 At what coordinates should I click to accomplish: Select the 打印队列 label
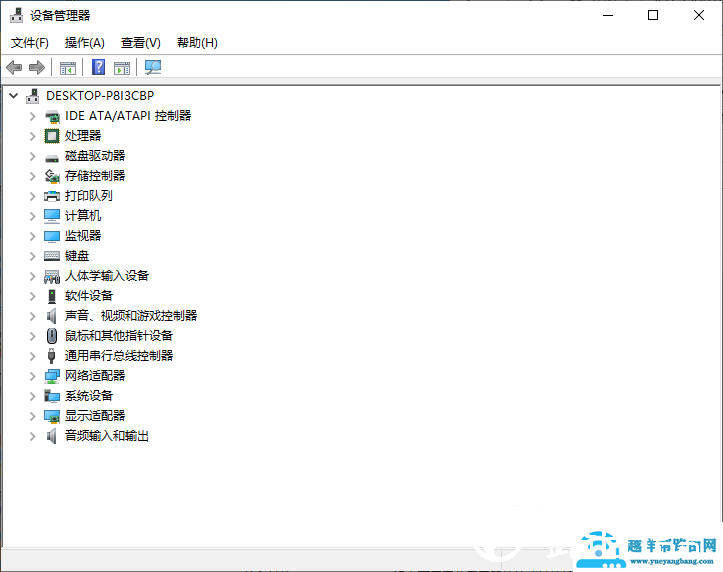(89, 196)
